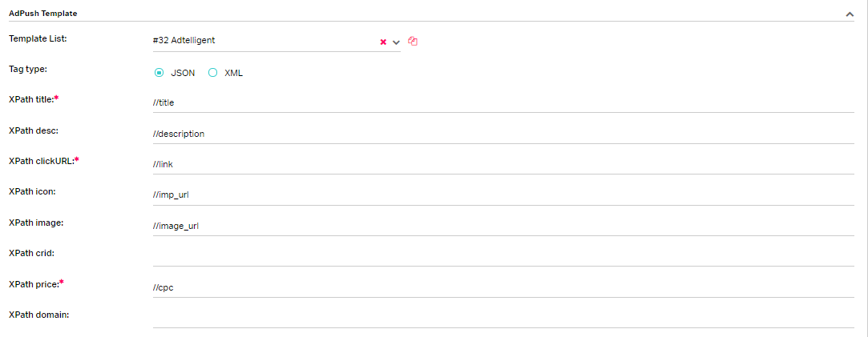Click into the empty XPath domain field
The height and width of the screenshot is (337, 868).
[504, 319]
